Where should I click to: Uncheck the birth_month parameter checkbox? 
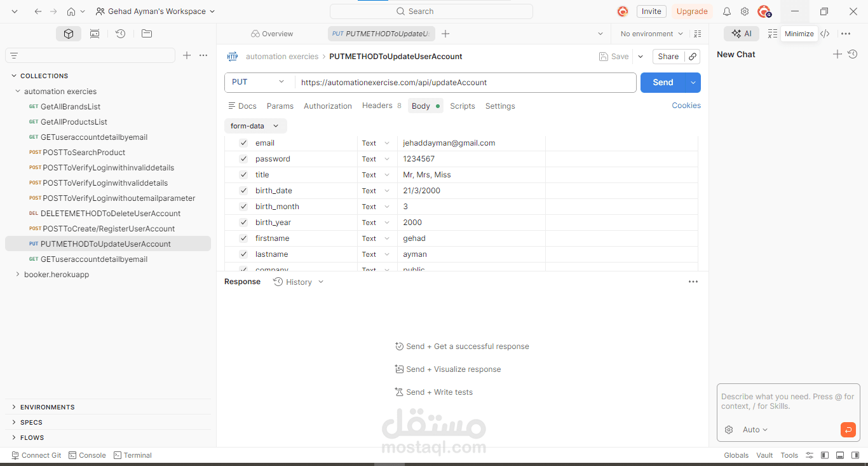243,207
